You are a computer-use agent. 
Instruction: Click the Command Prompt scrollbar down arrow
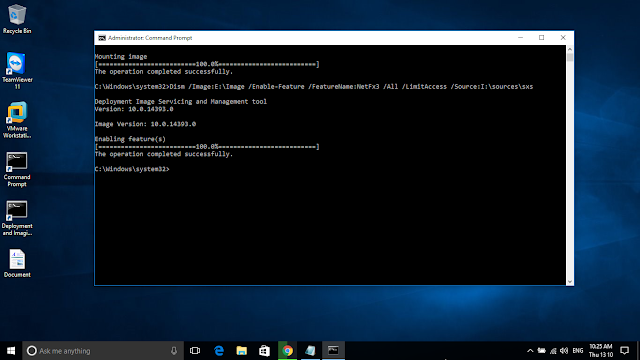pyautogui.click(x=570, y=282)
